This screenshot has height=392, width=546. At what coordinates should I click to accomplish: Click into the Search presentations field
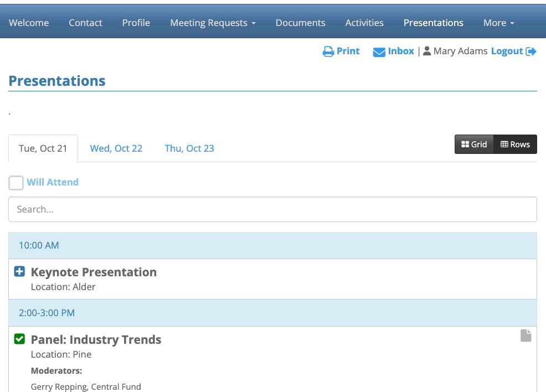(272, 209)
